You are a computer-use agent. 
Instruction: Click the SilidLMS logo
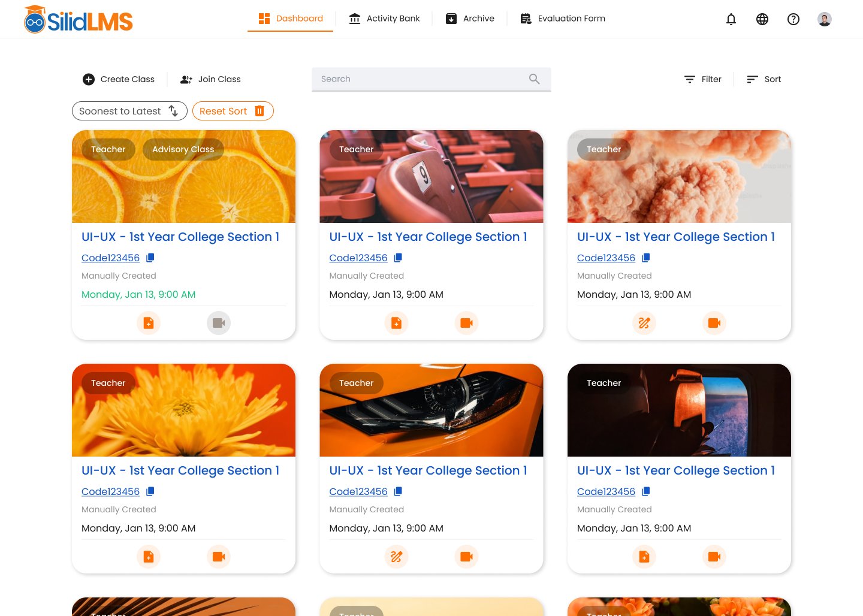79,19
